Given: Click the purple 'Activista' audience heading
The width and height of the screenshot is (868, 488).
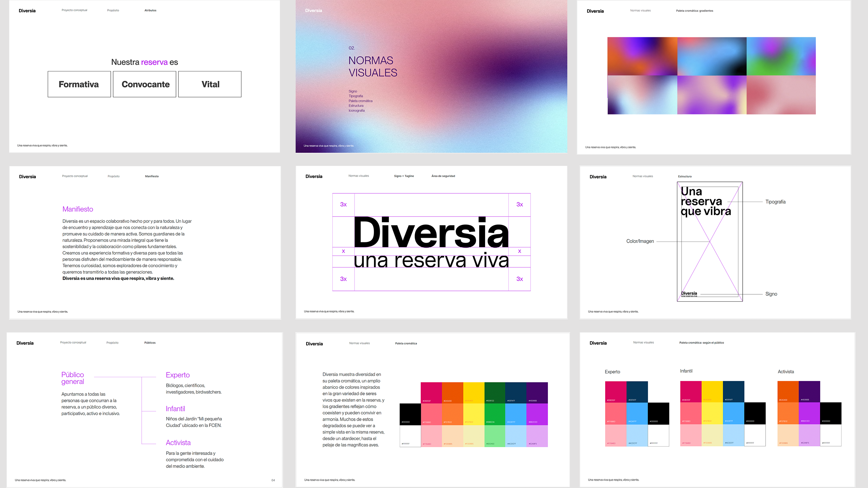Looking at the screenshot, I should pyautogui.click(x=178, y=443).
